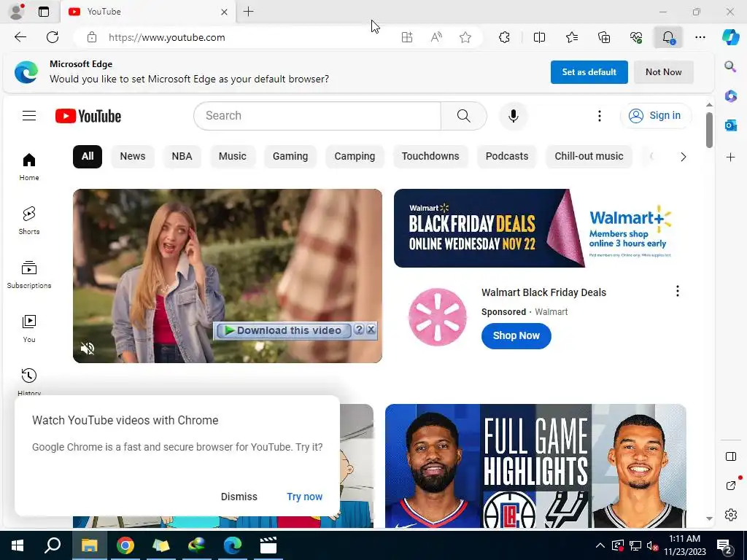Open Google Chrome from the taskbar
The height and width of the screenshot is (560, 747).
coord(125,545)
